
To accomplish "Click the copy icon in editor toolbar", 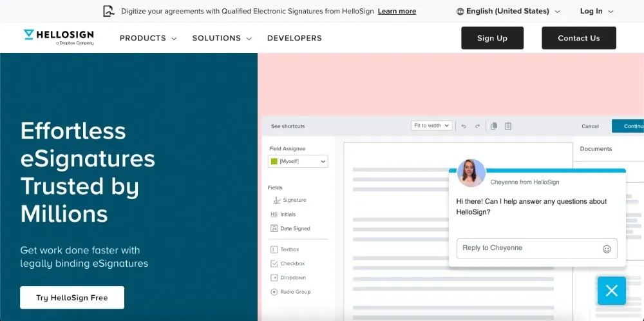I will point(494,126).
